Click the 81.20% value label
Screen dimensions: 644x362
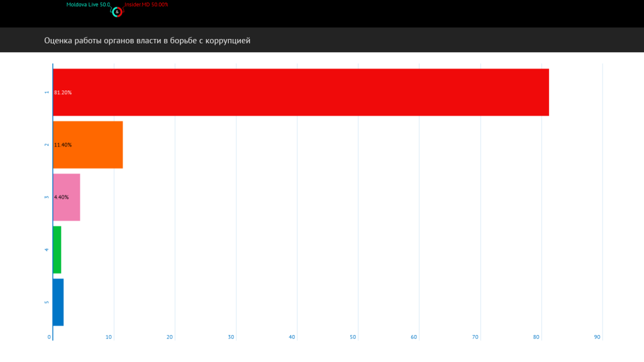[63, 92]
